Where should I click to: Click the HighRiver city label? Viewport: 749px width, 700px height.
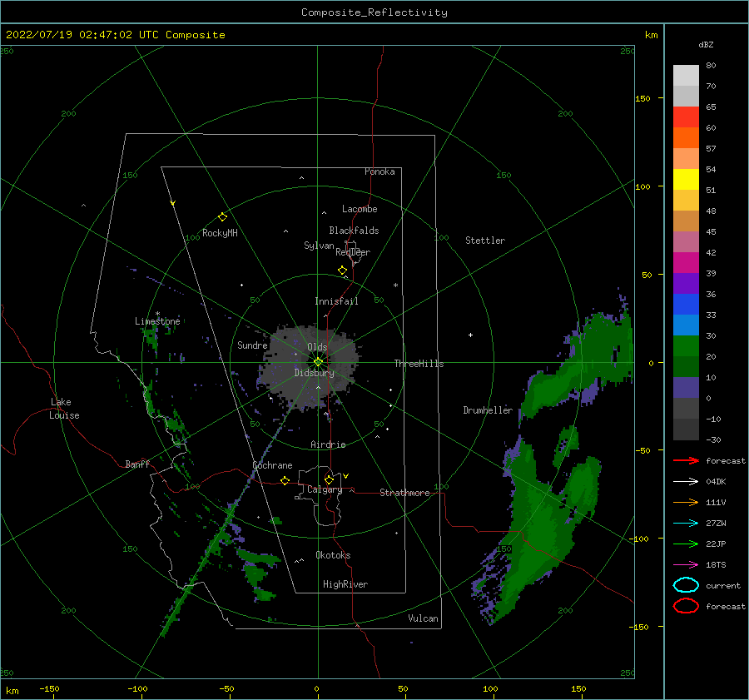[x=345, y=584]
